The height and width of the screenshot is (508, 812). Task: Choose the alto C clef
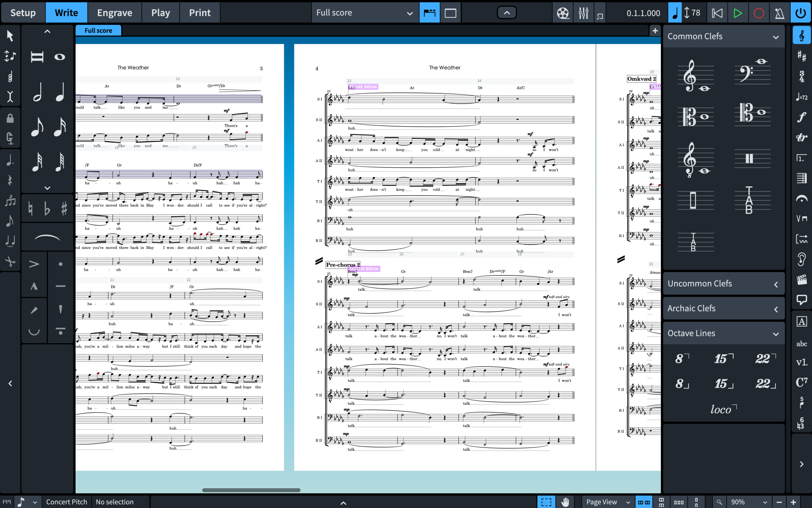695,117
